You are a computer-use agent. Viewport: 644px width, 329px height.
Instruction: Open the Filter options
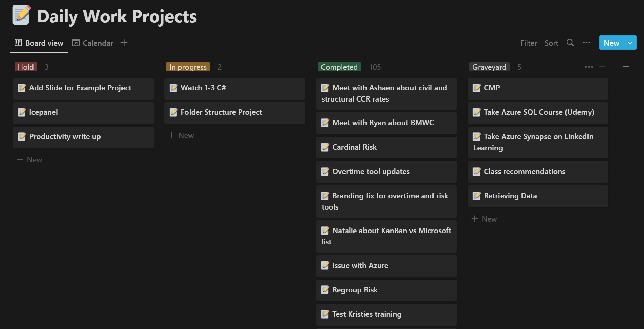(x=528, y=43)
